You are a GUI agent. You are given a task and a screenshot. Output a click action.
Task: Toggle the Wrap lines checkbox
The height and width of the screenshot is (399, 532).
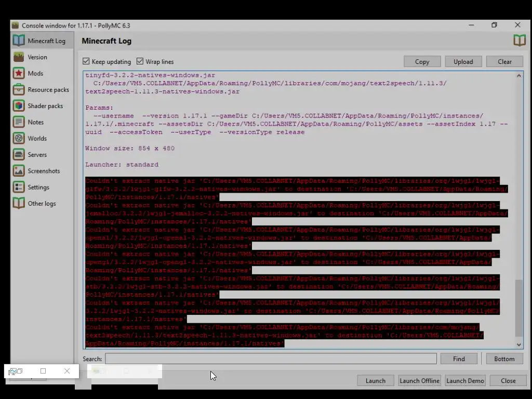140,61
